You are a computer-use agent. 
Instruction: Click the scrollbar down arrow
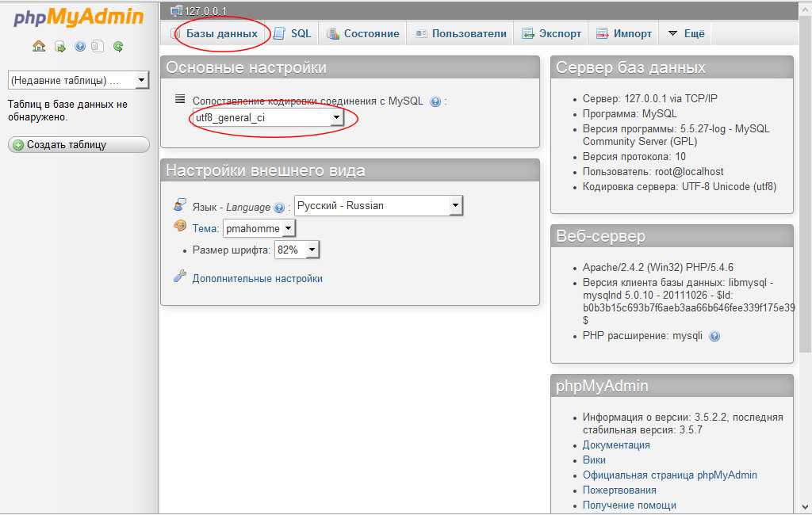pyautogui.click(x=805, y=507)
